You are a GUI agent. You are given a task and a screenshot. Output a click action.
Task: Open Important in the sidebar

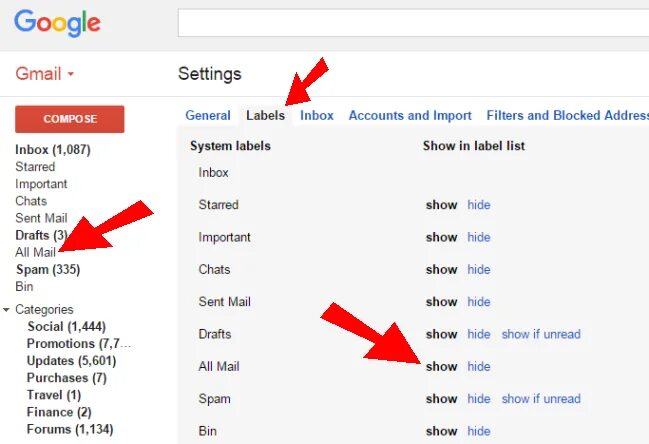[x=41, y=184]
